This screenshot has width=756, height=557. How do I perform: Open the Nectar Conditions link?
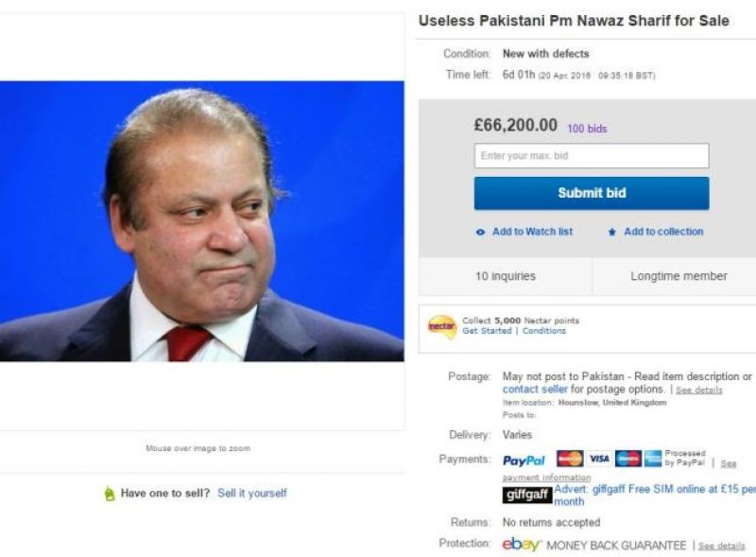point(544,331)
